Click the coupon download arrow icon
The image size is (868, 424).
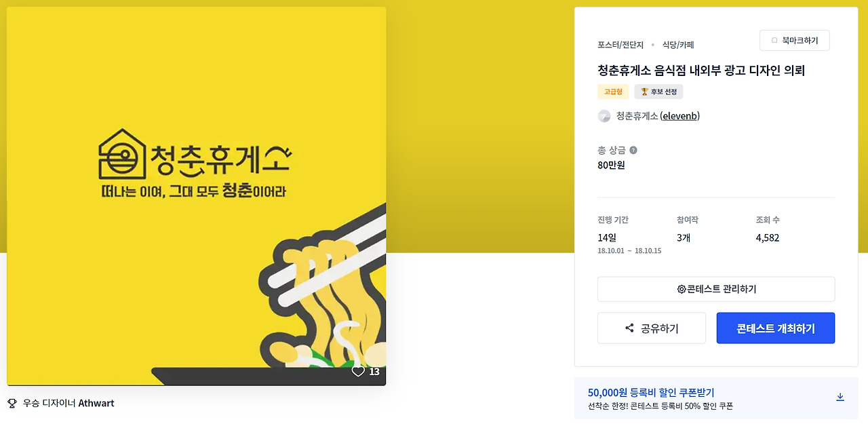(x=840, y=397)
